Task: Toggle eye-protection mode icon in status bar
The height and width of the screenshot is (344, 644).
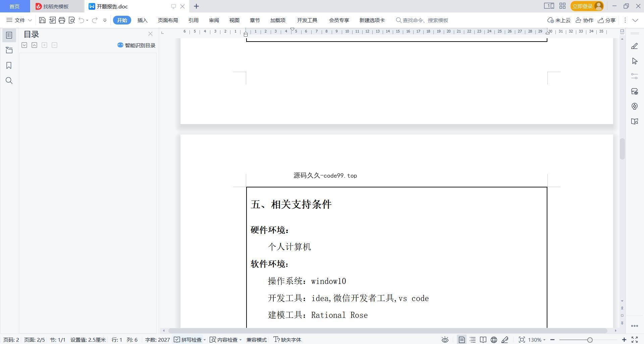Action: (445, 340)
